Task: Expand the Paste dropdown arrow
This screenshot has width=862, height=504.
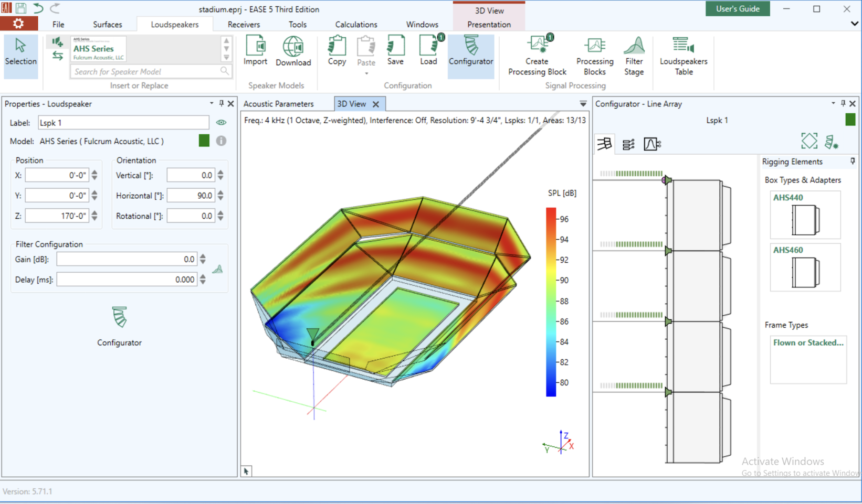Action: pos(366,73)
